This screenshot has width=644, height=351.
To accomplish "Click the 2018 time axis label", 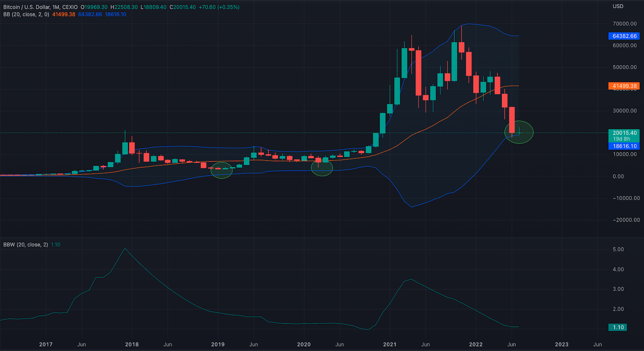I will click(132, 344).
